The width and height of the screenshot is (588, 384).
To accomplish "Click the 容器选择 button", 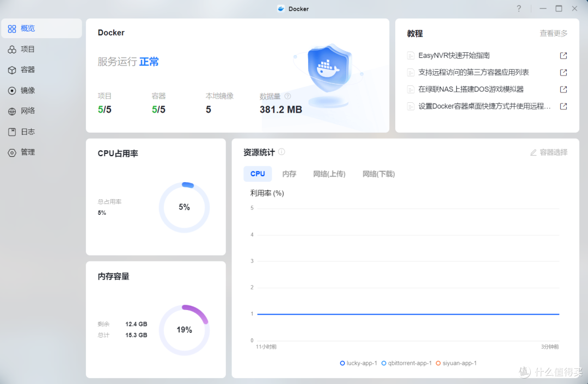I will click(549, 152).
